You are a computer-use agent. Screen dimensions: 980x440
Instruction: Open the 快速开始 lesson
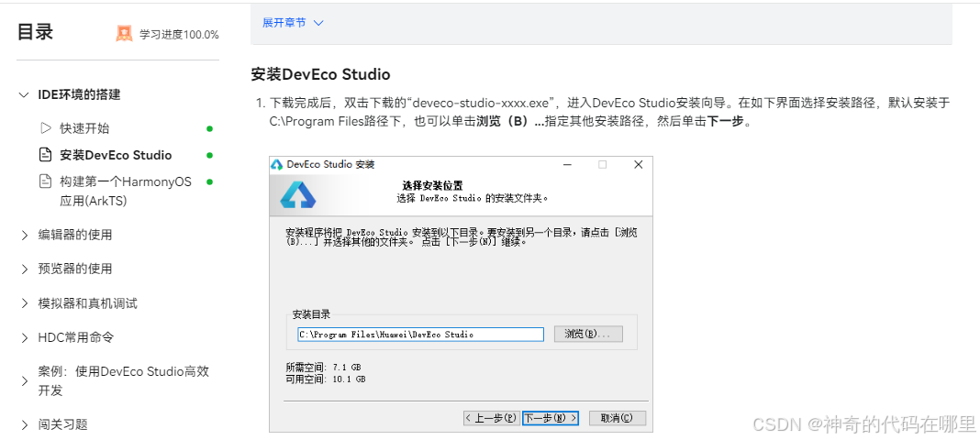(84, 128)
